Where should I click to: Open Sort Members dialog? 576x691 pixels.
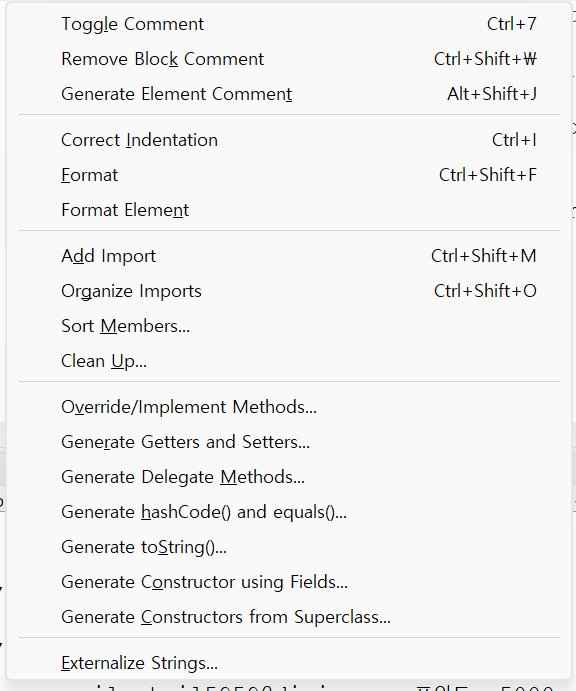289,326
